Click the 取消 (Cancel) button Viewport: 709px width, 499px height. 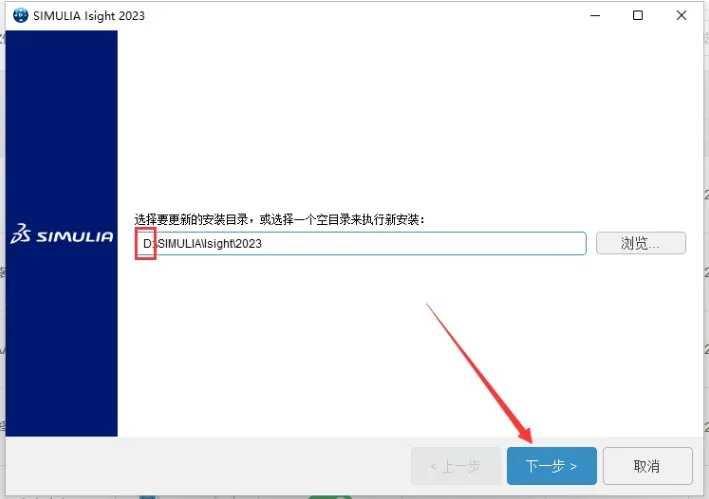[x=648, y=466]
